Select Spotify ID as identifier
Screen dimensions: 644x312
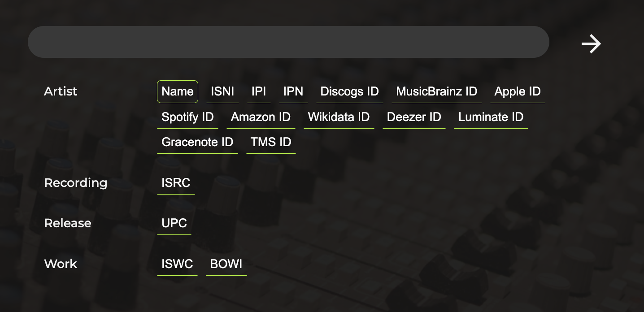click(x=187, y=117)
